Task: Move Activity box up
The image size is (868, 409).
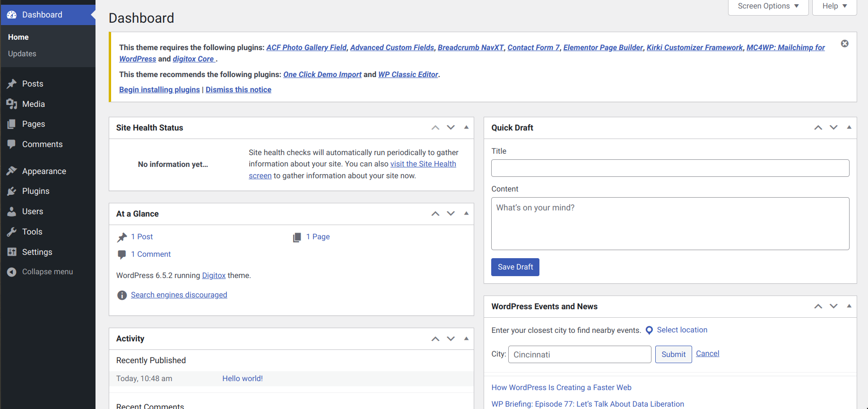Action: (x=435, y=339)
